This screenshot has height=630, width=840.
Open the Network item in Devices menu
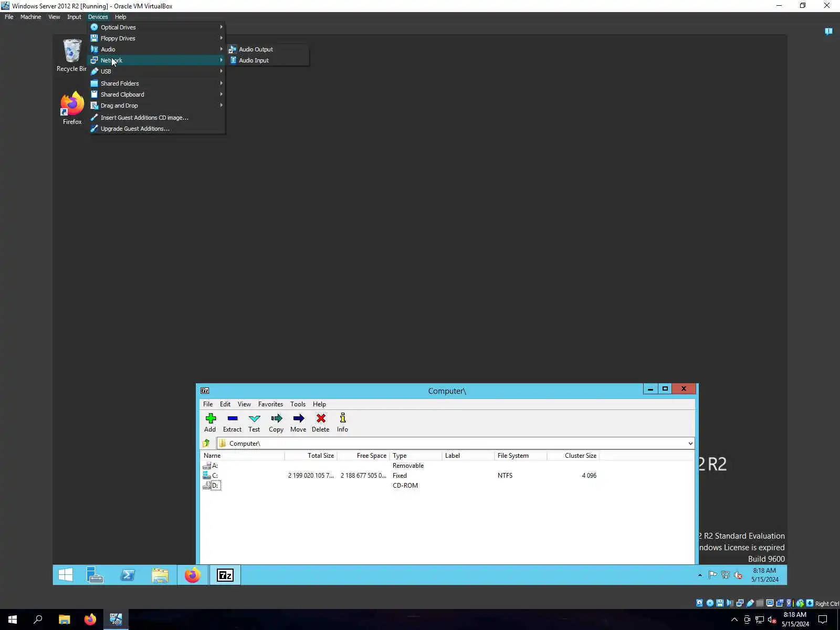click(156, 60)
